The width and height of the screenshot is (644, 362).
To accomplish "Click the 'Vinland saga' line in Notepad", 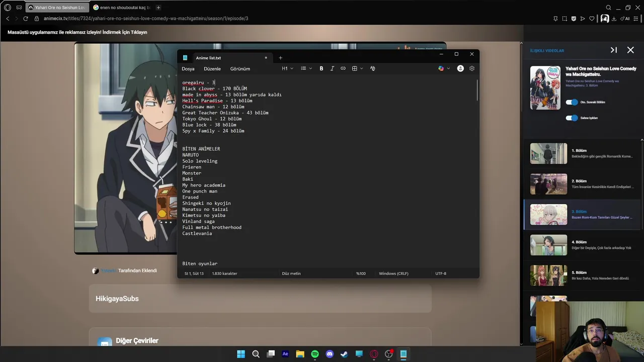I will point(198,221).
